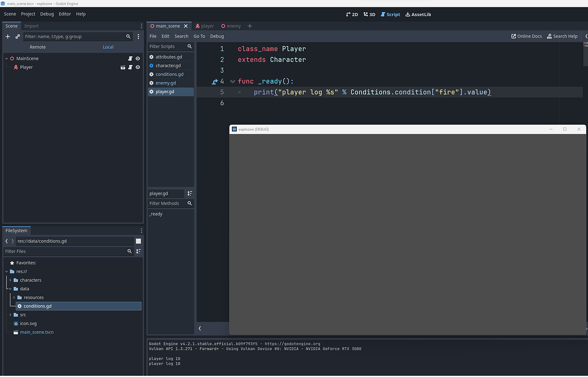Hide the Player node
This screenshot has height=377, width=588.
tap(137, 67)
